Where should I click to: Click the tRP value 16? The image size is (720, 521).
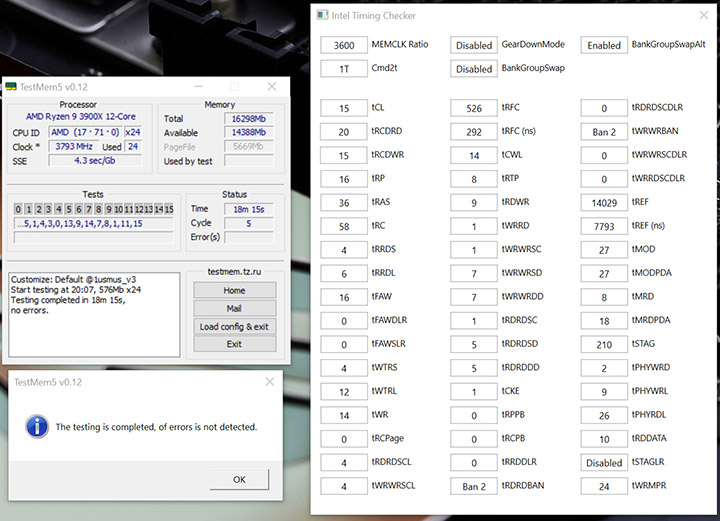coord(344,179)
